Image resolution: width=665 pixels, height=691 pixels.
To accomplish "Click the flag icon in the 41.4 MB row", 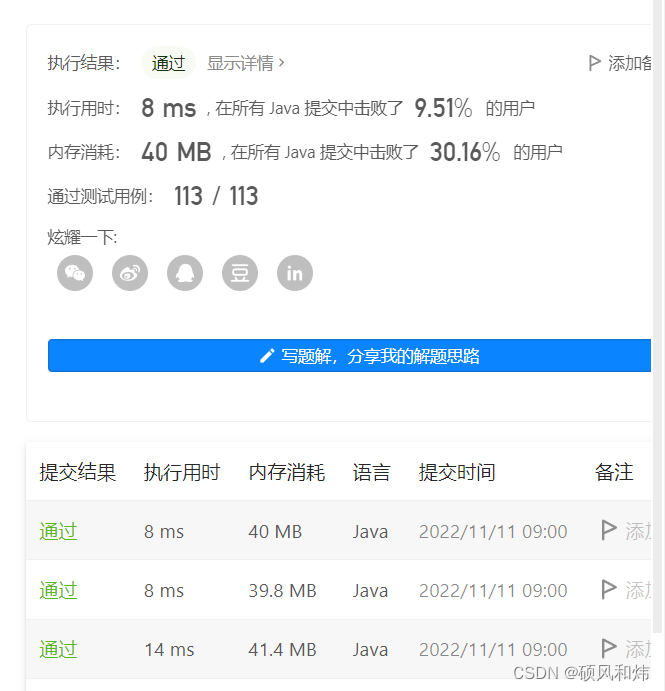I will (x=609, y=648).
